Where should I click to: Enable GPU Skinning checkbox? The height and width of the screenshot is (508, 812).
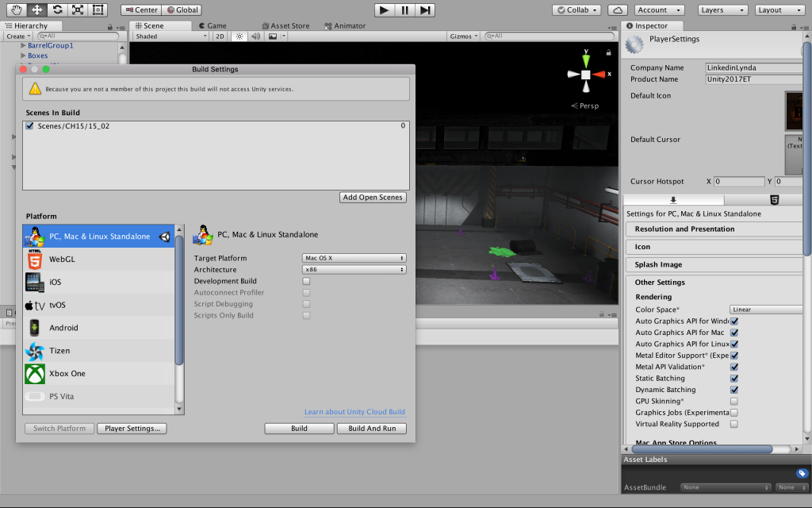(733, 401)
